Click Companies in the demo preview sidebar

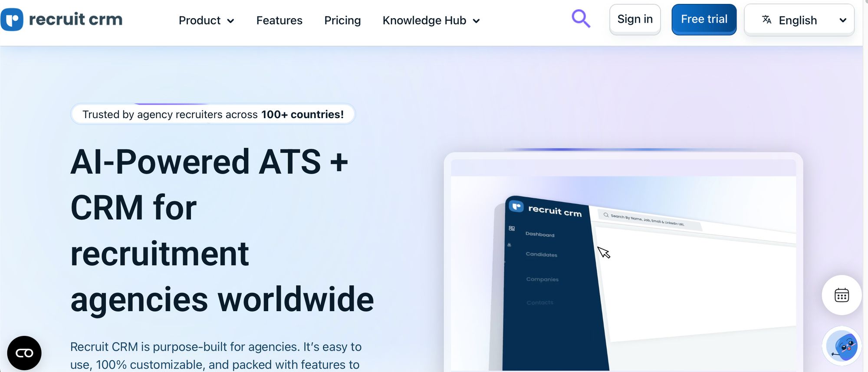click(542, 279)
